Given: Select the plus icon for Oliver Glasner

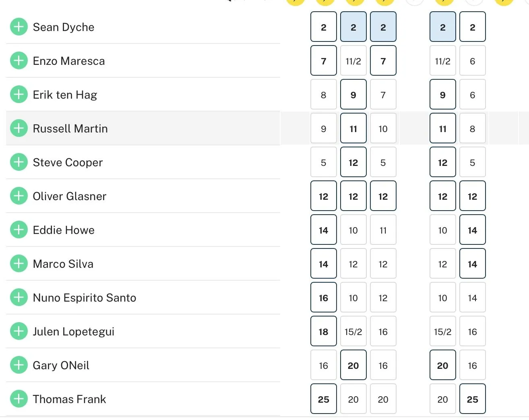Looking at the screenshot, I should point(19,196).
